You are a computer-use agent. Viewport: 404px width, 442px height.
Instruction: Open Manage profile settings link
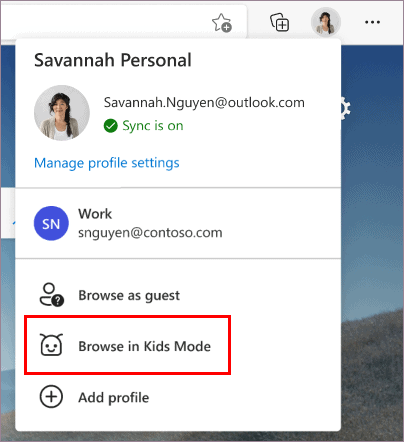point(107,163)
